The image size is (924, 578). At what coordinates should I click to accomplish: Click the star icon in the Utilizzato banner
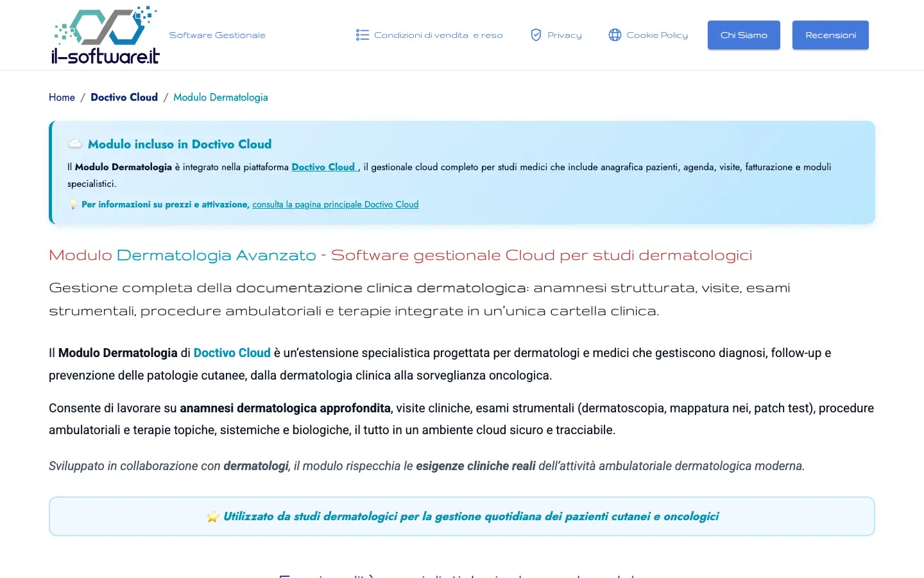213,516
